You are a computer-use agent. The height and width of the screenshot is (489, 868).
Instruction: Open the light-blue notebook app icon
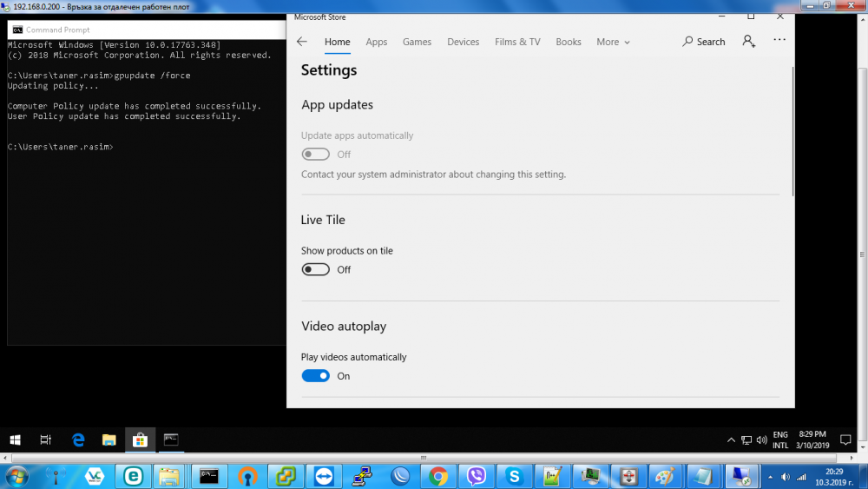click(x=703, y=476)
